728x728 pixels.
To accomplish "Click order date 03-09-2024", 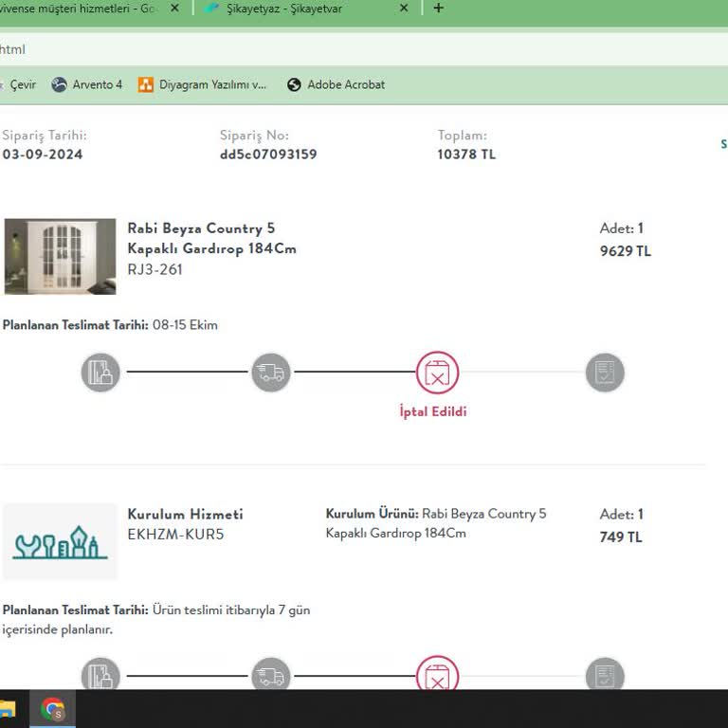I will [x=43, y=155].
